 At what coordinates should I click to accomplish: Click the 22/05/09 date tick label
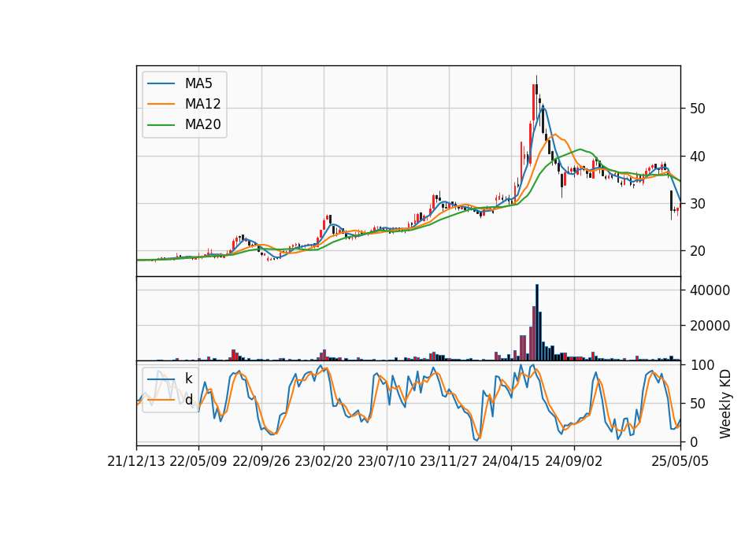point(198,462)
